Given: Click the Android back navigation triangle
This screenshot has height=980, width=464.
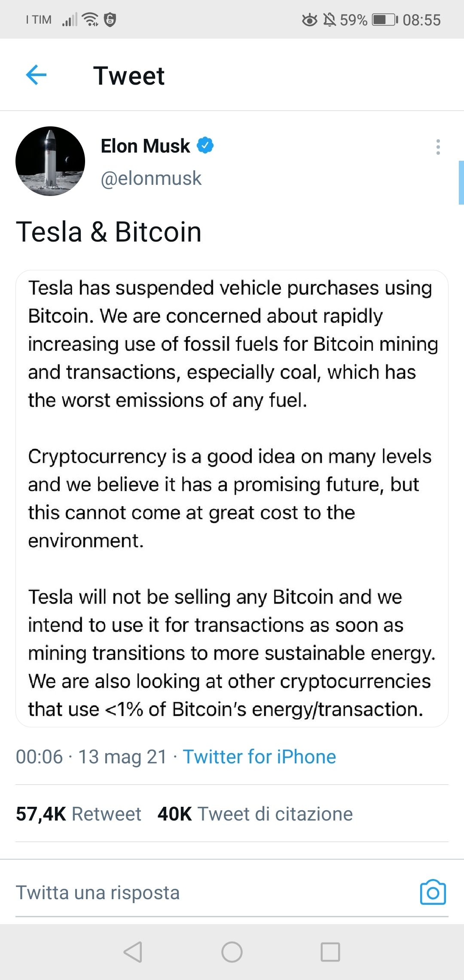Looking at the screenshot, I should click(133, 952).
